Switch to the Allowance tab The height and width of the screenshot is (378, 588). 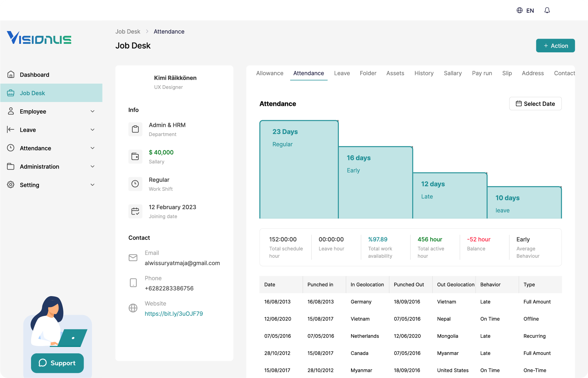270,73
